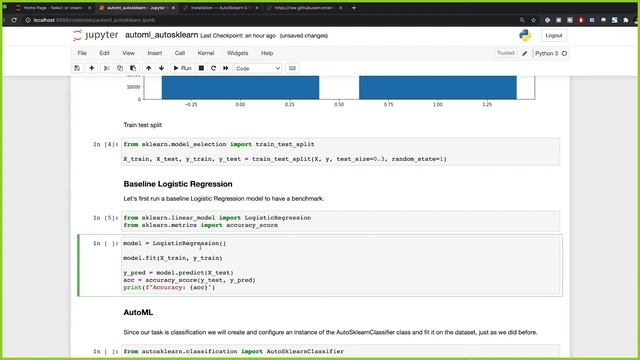Click the localhost address bar
640x360 pixels.
pos(269,20)
